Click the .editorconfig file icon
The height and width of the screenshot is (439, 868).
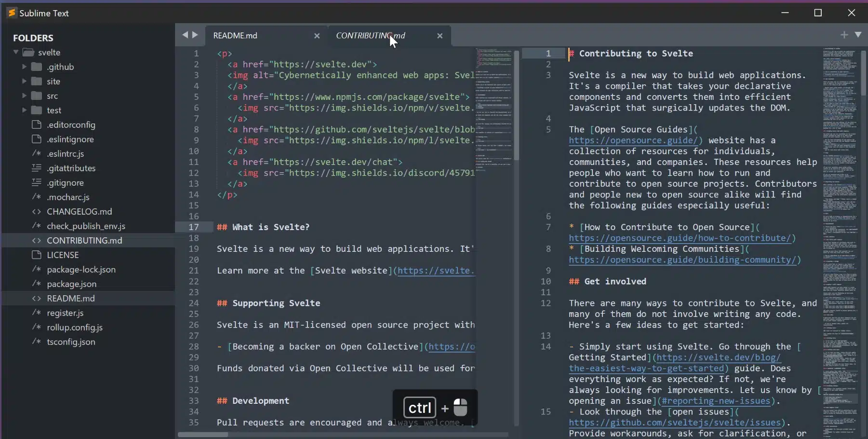point(37,124)
